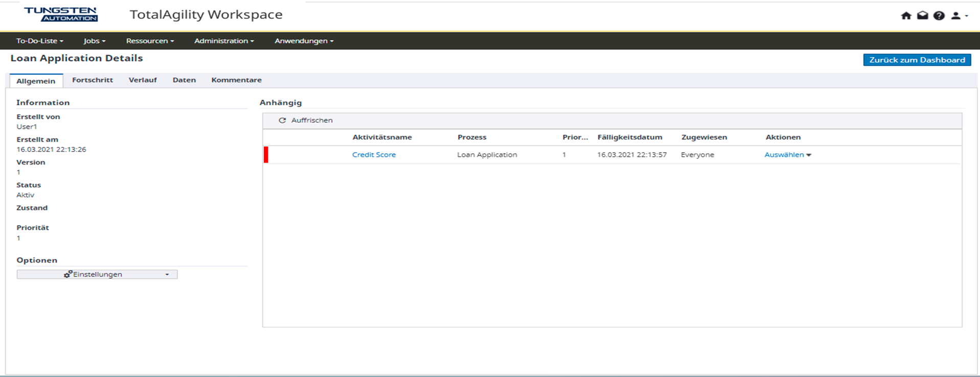Click the Auffrischen refresh icon
The width and height of the screenshot is (980, 377).
(x=282, y=121)
